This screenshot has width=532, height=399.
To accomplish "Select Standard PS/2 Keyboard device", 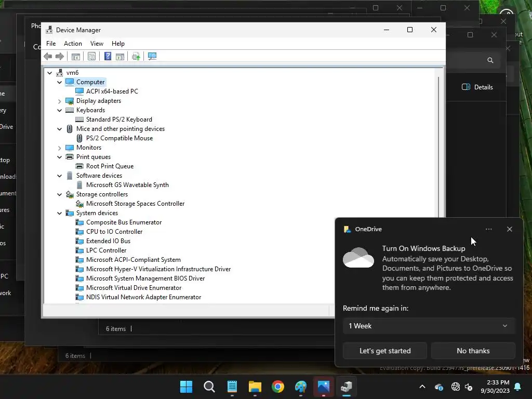I will [119, 119].
